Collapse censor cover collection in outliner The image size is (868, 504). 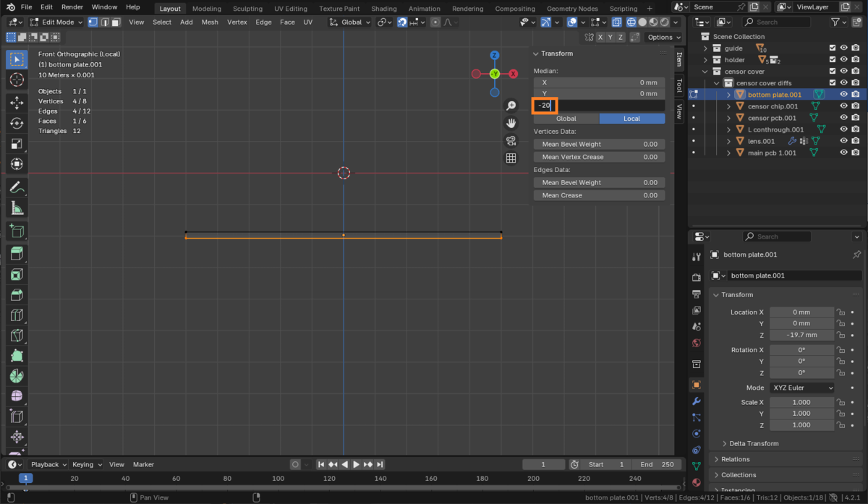pos(707,72)
